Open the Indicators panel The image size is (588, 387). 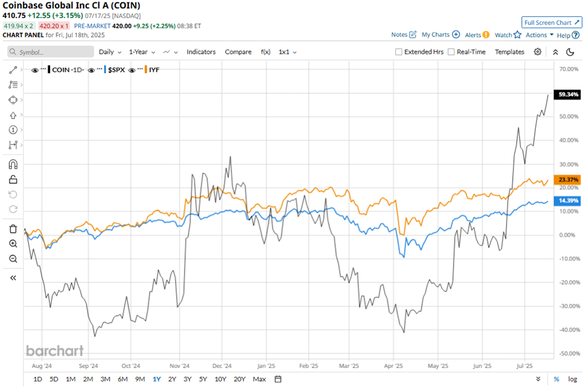[x=201, y=52]
